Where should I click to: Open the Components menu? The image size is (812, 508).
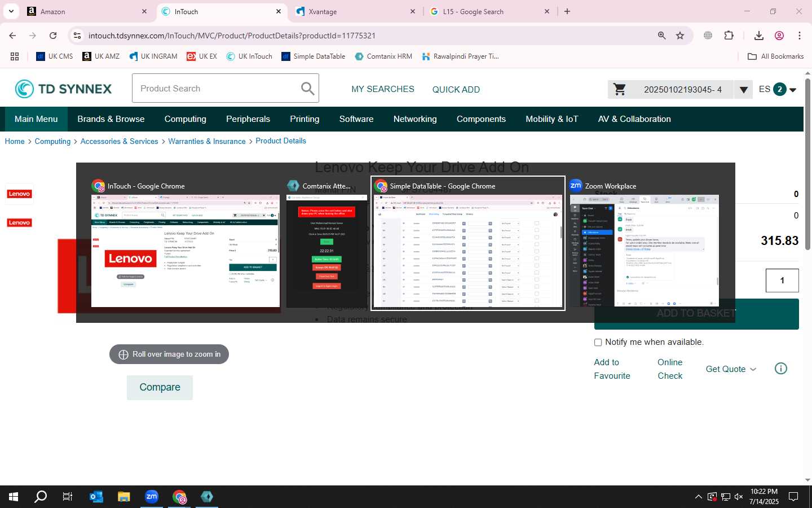tap(481, 119)
